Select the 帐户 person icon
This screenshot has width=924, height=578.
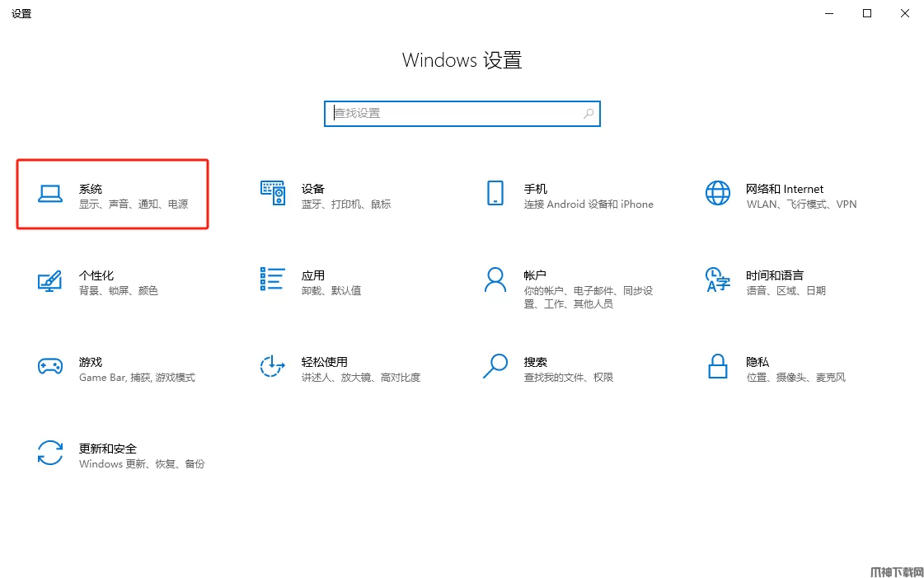point(495,280)
